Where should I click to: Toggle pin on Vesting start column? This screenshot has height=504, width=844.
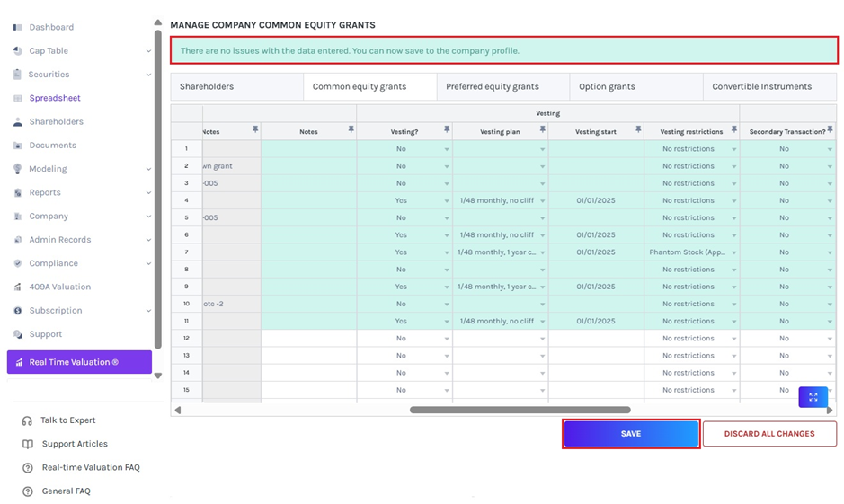click(638, 130)
